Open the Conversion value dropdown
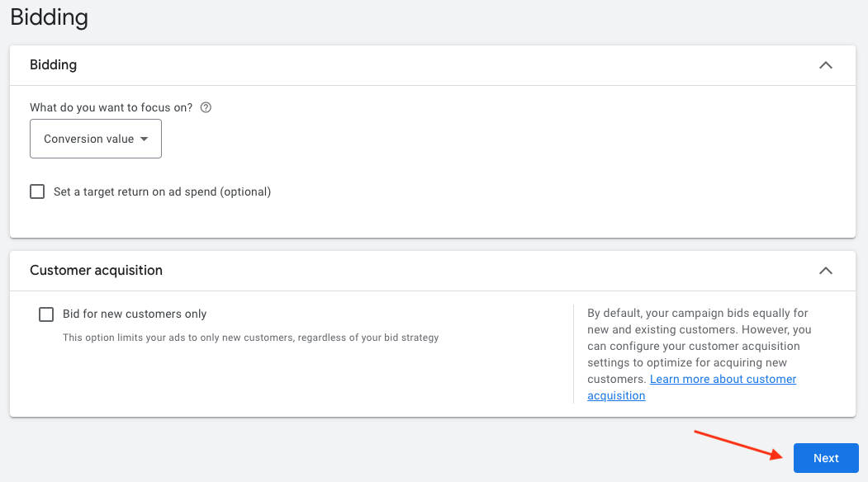The height and width of the screenshot is (482, 868). point(96,139)
